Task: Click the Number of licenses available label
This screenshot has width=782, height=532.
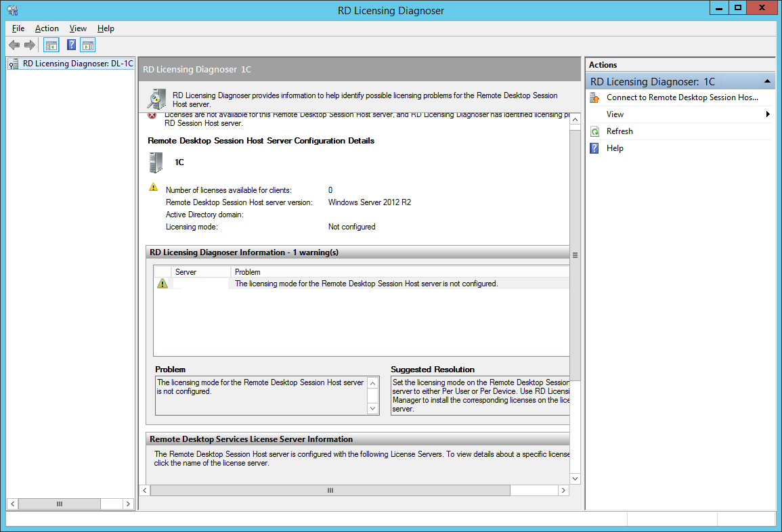Action: click(x=228, y=190)
